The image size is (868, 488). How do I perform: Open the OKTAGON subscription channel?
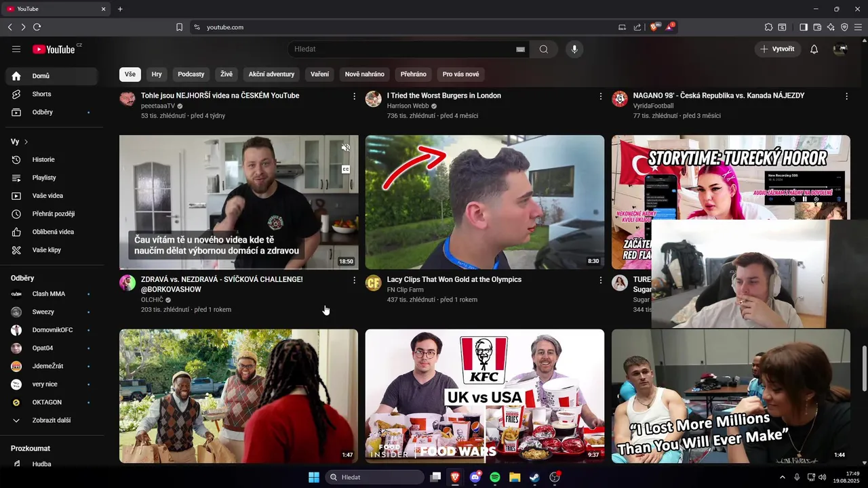point(52,402)
